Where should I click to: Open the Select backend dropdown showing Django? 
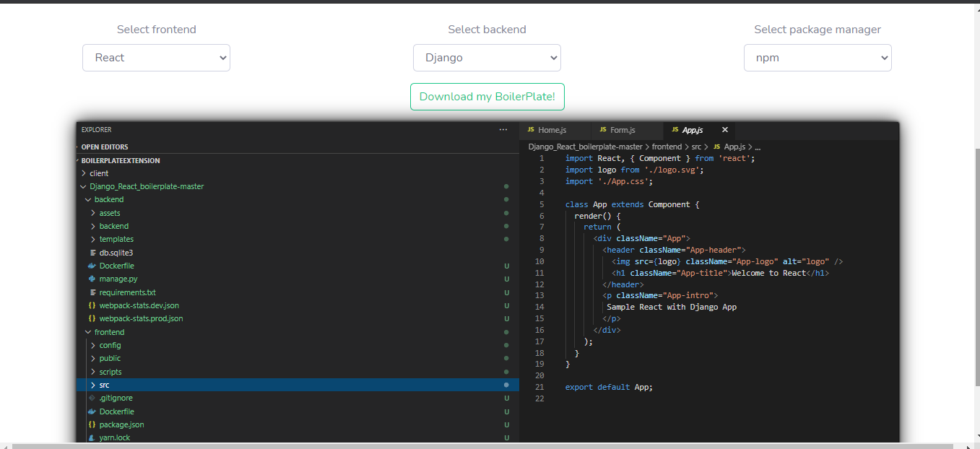click(487, 58)
